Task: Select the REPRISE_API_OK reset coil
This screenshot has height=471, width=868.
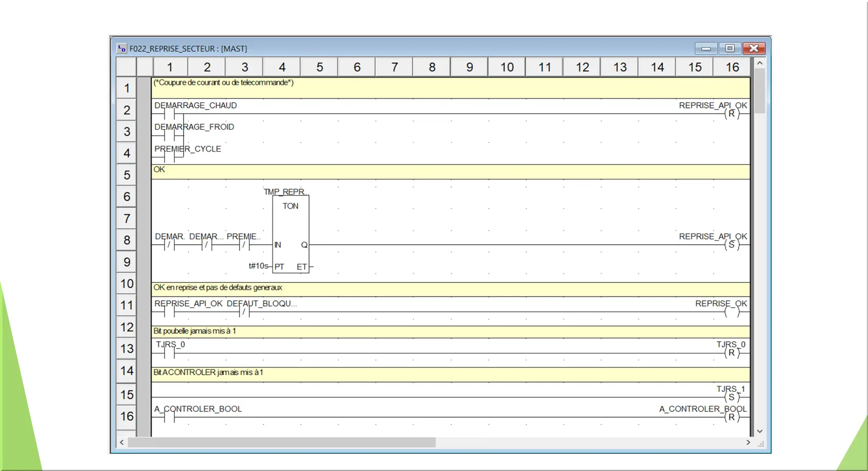Action: tap(732, 114)
